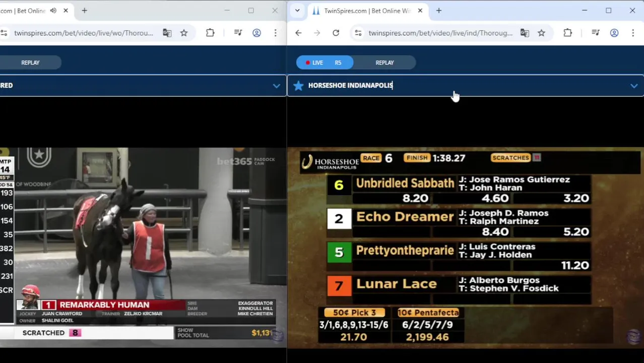
Task: Translate this page in right window
Action: [x=525, y=33]
